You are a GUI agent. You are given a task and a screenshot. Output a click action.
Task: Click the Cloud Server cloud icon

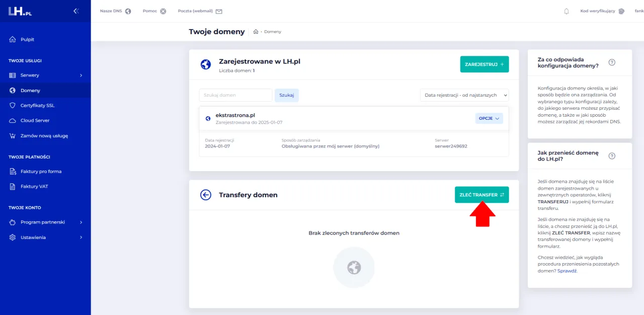[x=13, y=121]
